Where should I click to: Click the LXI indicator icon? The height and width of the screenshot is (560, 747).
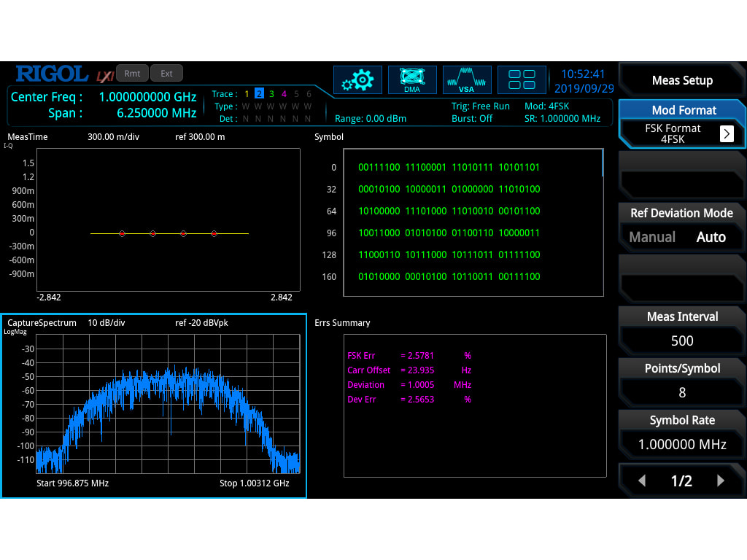tap(104, 75)
